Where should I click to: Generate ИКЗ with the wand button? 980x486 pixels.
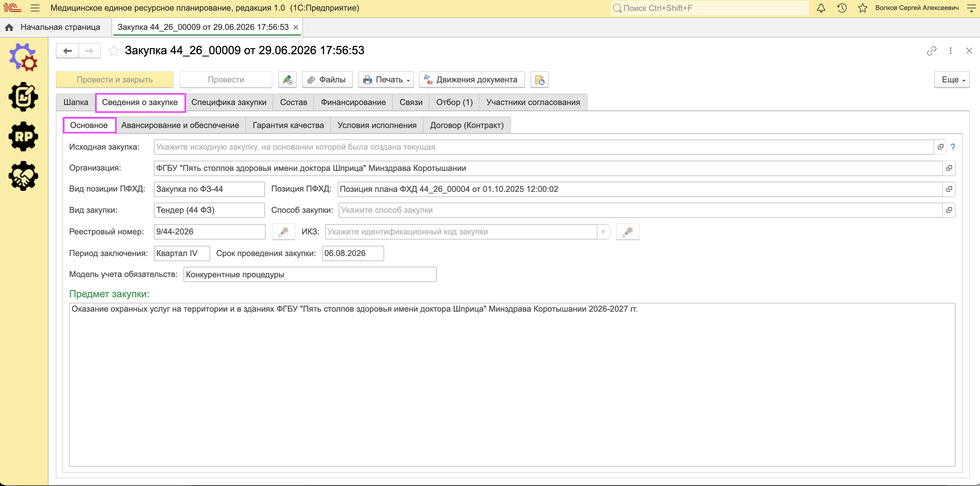(627, 232)
